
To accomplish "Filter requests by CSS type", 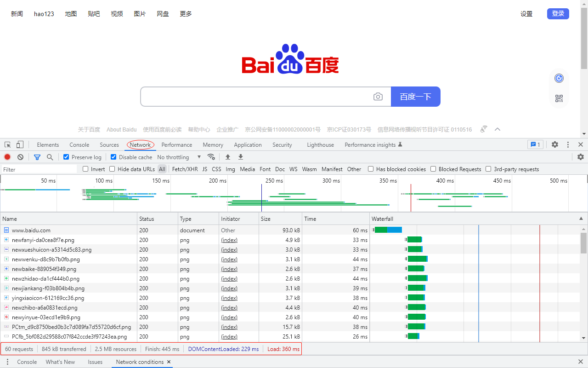I will click(216, 169).
